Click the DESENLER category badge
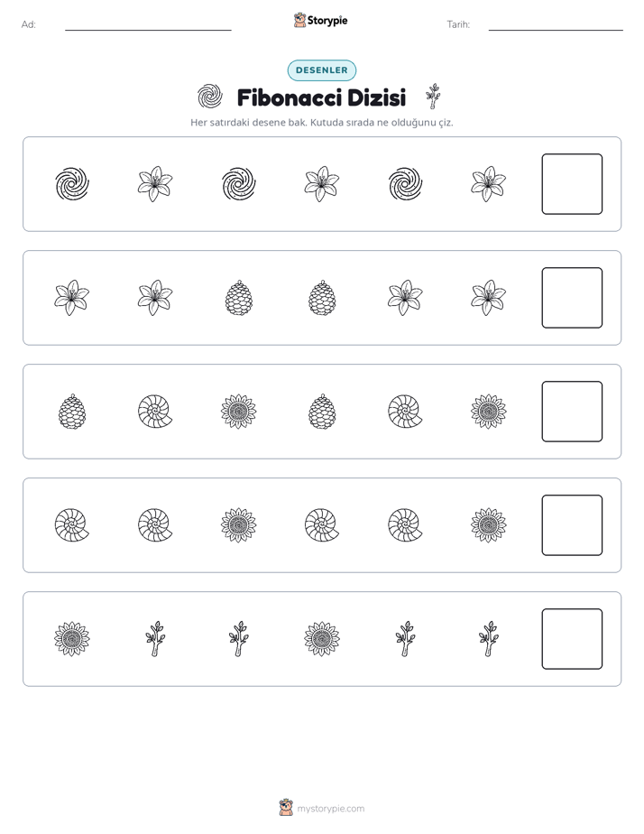 pyautogui.click(x=322, y=70)
